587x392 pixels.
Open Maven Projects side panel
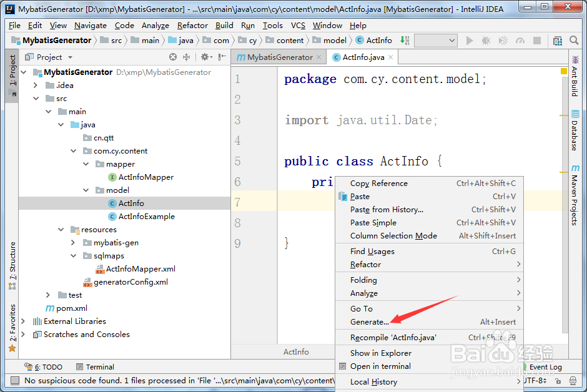[x=575, y=195]
